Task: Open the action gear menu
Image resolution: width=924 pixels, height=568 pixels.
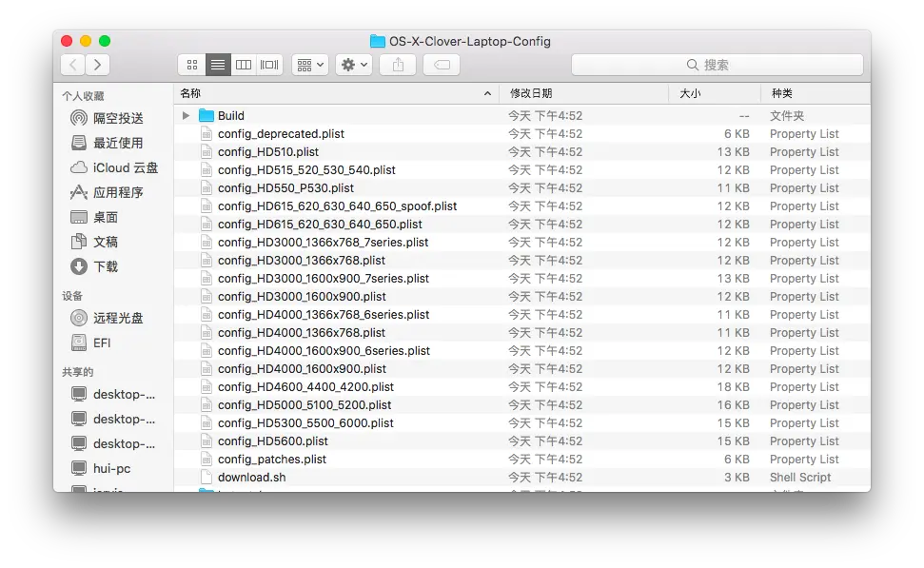Action: [x=351, y=64]
